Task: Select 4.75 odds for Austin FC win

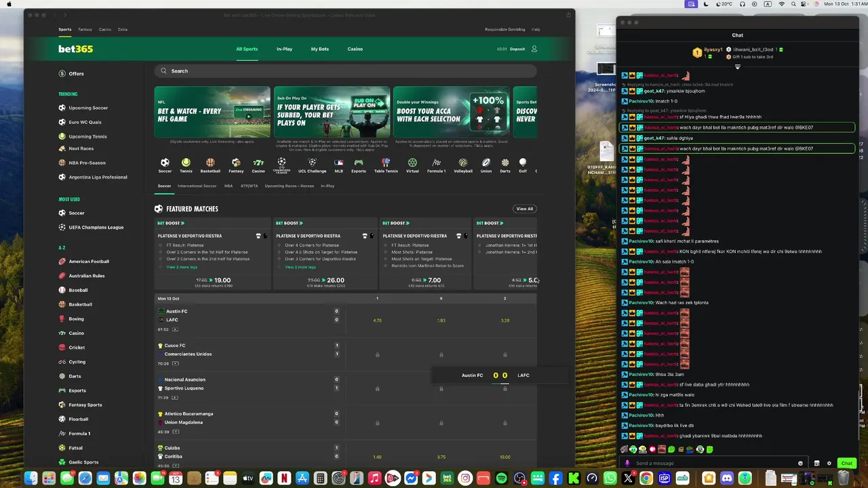Action: pyautogui.click(x=377, y=320)
